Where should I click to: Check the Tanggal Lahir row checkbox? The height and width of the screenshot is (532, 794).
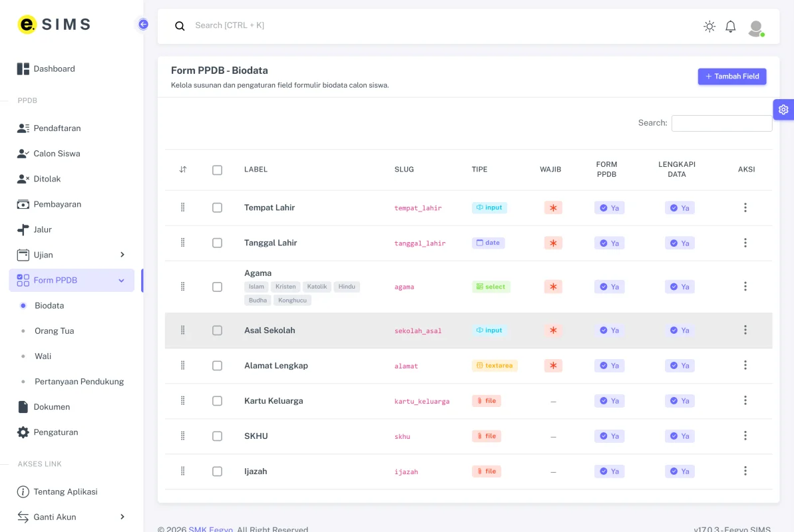pyautogui.click(x=217, y=243)
